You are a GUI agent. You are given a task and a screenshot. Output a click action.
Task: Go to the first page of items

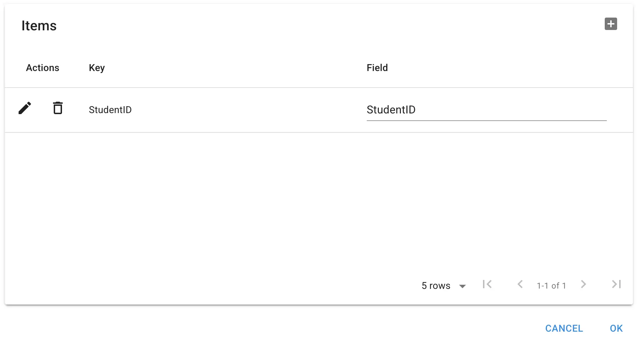(x=487, y=284)
